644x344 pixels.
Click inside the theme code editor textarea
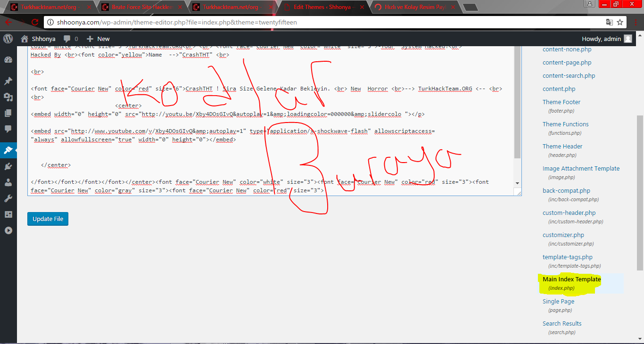[x=271, y=121]
